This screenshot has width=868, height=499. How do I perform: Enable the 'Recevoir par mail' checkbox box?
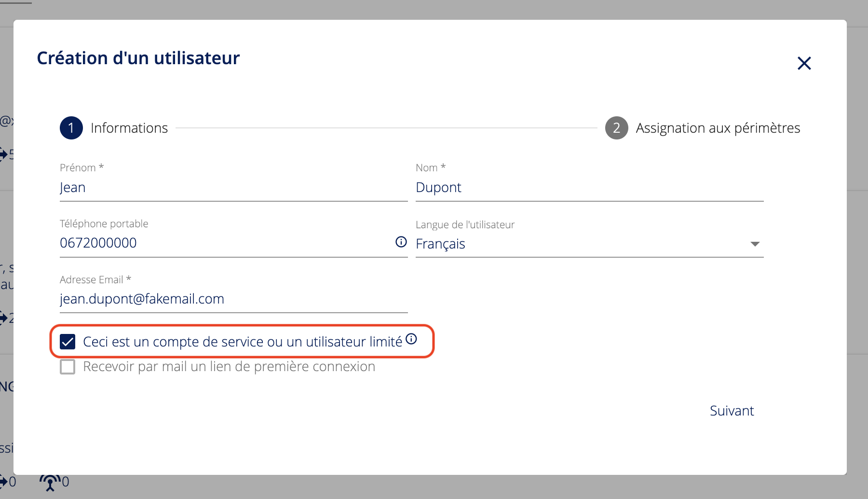click(68, 367)
